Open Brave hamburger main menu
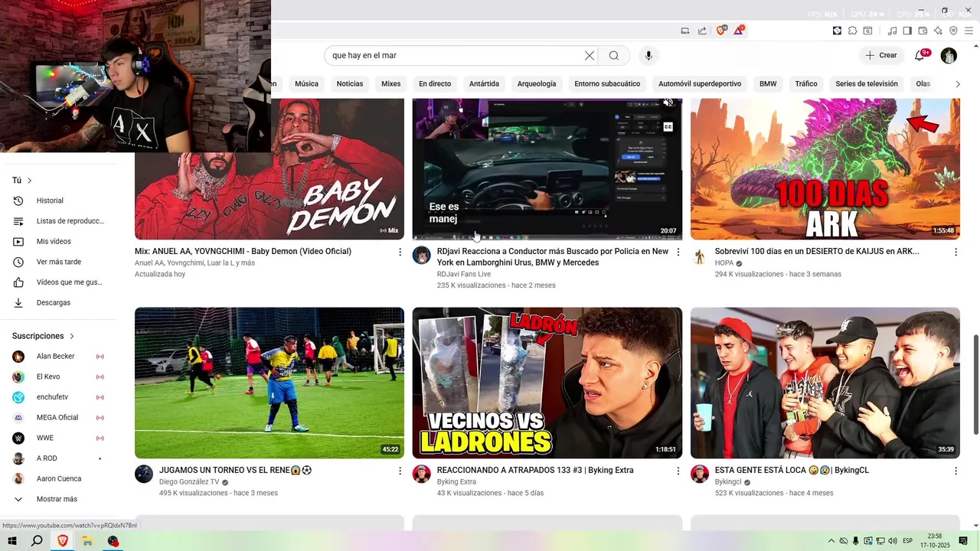Screen dimensions: 980x551 coord(969,31)
